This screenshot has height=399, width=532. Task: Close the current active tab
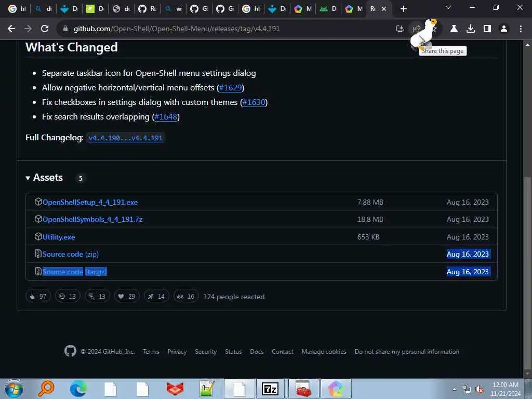[384, 9]
